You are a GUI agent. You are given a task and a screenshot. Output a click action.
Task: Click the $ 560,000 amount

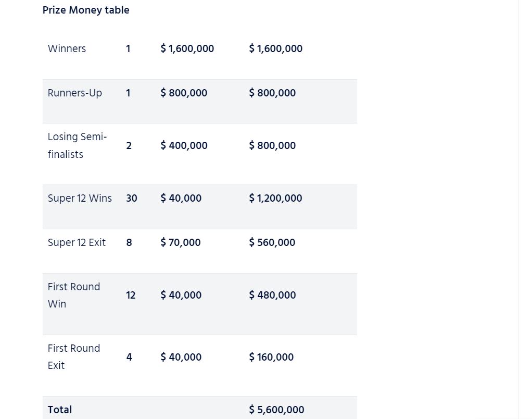pyautogui.click(x=272, y=242)
